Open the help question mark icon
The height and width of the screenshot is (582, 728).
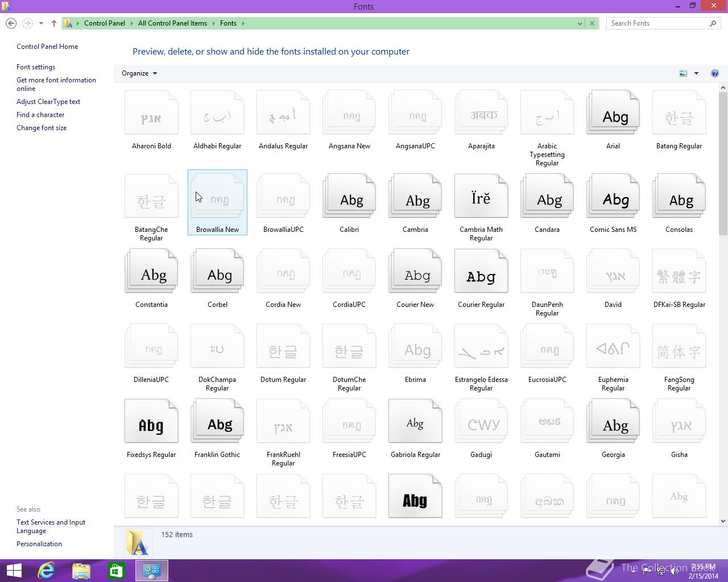coord(715,73)
